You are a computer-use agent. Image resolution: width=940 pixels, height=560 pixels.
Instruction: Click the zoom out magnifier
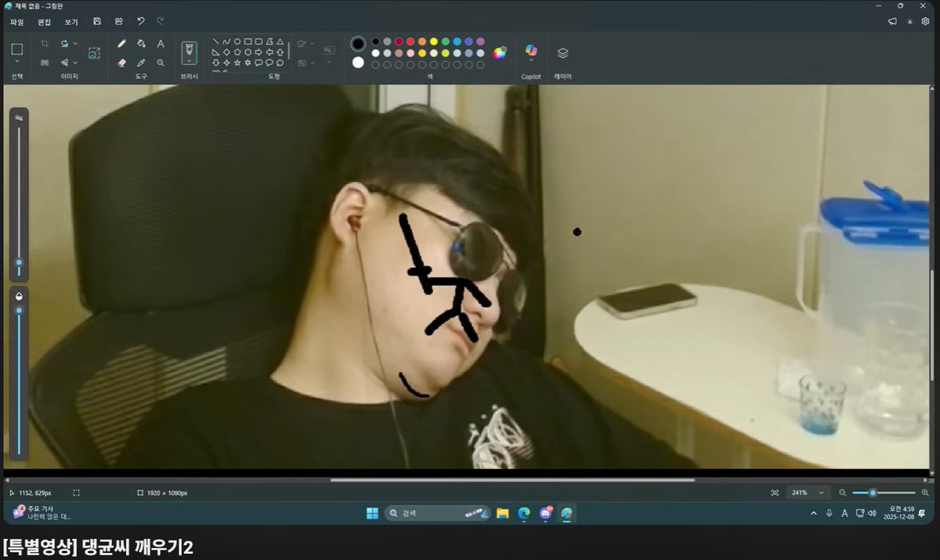pyautogui.click(x=843, y=493)
